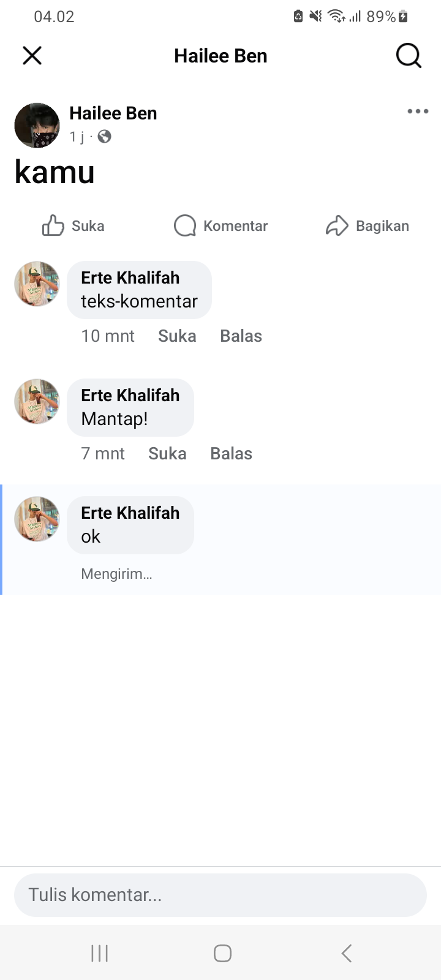Screen dimensions: 441x980
Task: Tap Hailee Ben author name link
Action: point(113,113)
